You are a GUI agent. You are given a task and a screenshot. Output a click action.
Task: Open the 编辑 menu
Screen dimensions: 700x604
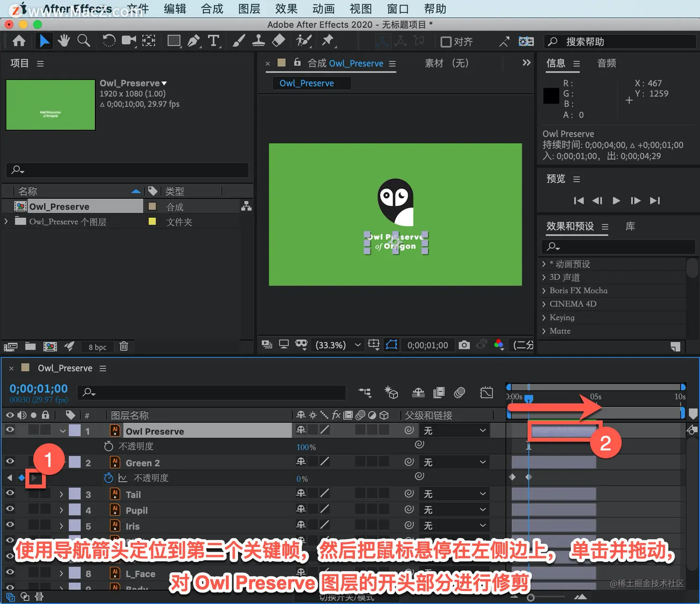(175, 8)
